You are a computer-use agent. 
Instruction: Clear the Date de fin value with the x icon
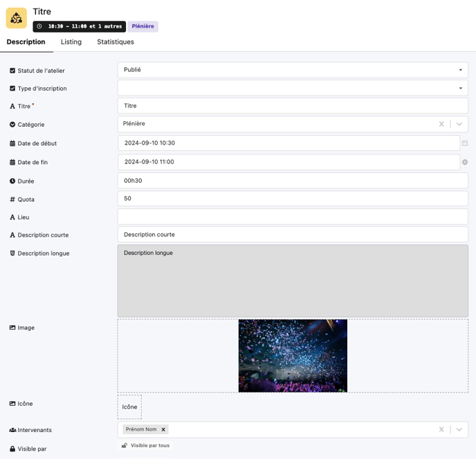465,162
